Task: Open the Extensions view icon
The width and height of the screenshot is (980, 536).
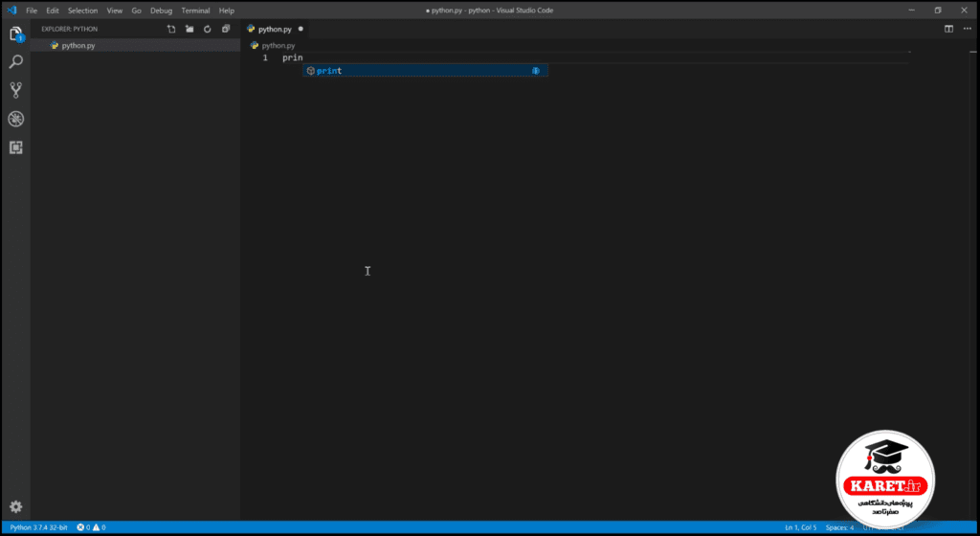Action: coord(15,147)
